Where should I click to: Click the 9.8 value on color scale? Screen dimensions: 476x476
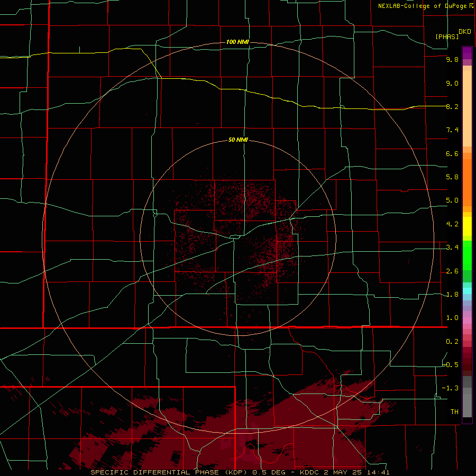[x=452, y=60]
